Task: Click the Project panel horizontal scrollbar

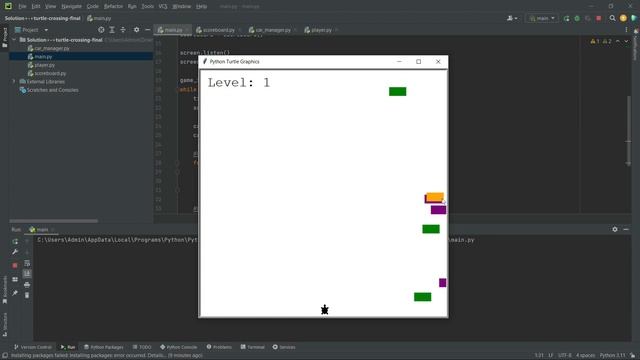Action: (53, 221)
